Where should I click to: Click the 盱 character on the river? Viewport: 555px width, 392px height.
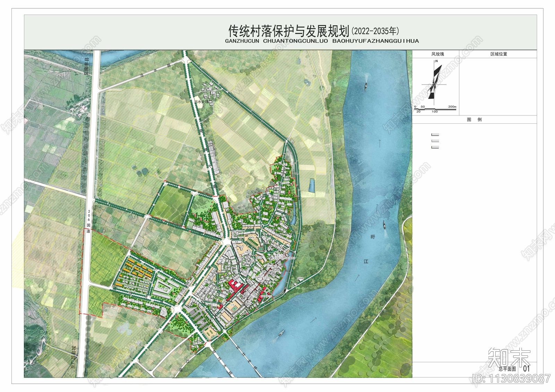(x=373, y=237)
